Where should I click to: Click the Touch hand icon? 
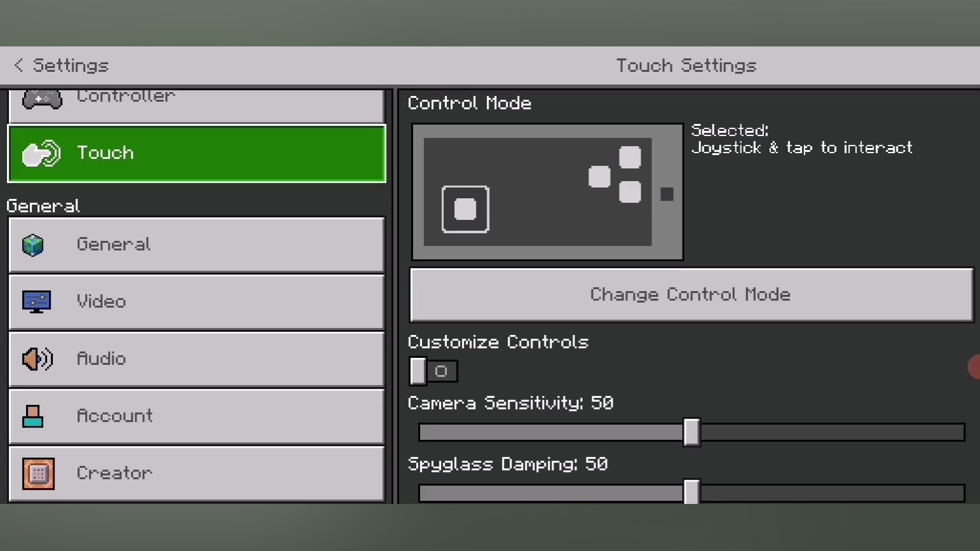[x=41, y=154]
